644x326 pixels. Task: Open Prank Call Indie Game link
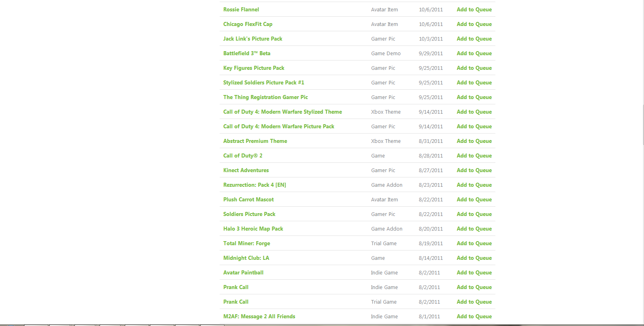[236, 287]
